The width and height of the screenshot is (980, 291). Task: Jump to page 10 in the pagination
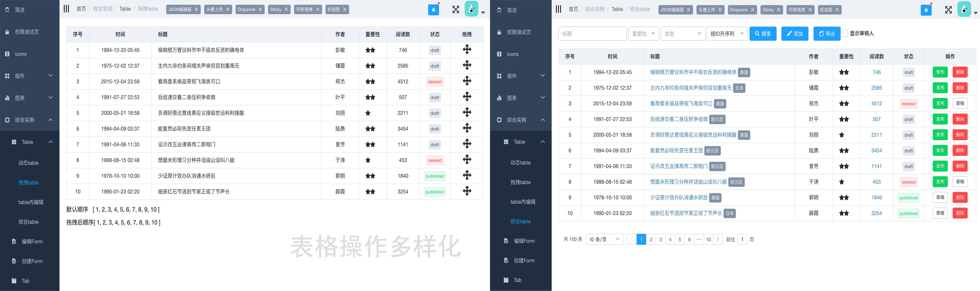(708, 239)
